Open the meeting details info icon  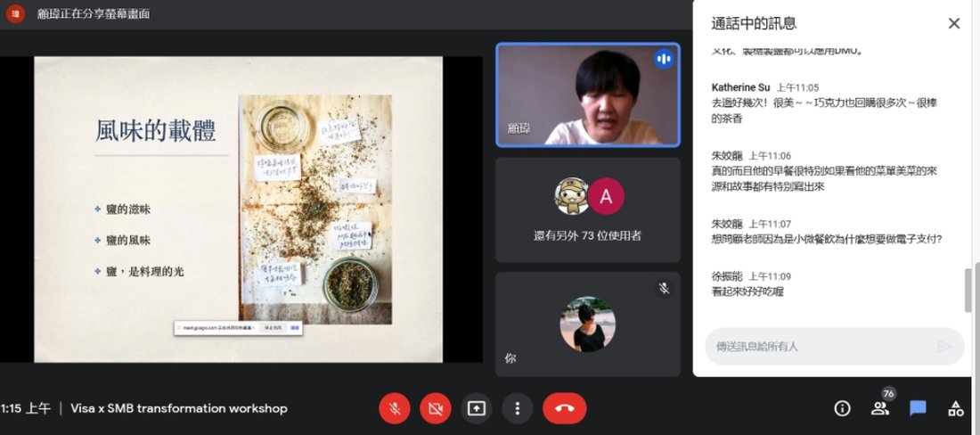point(842,408)
